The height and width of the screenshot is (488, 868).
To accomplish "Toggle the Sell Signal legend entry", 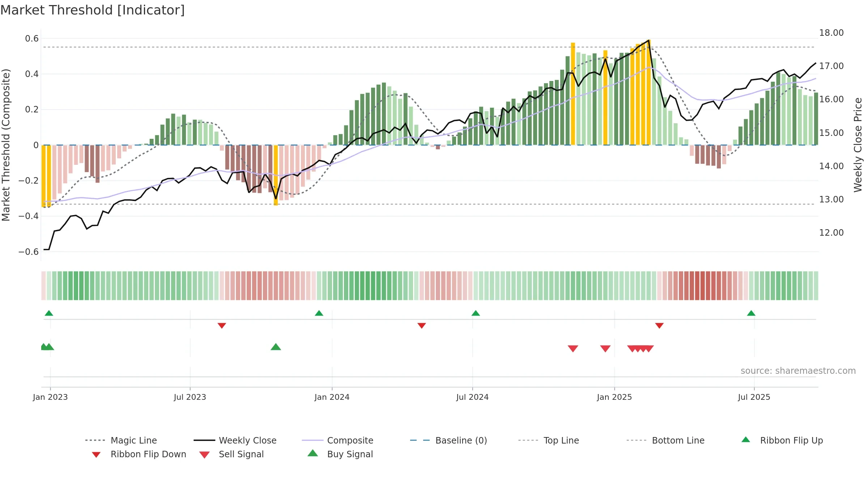I will 231,454.
